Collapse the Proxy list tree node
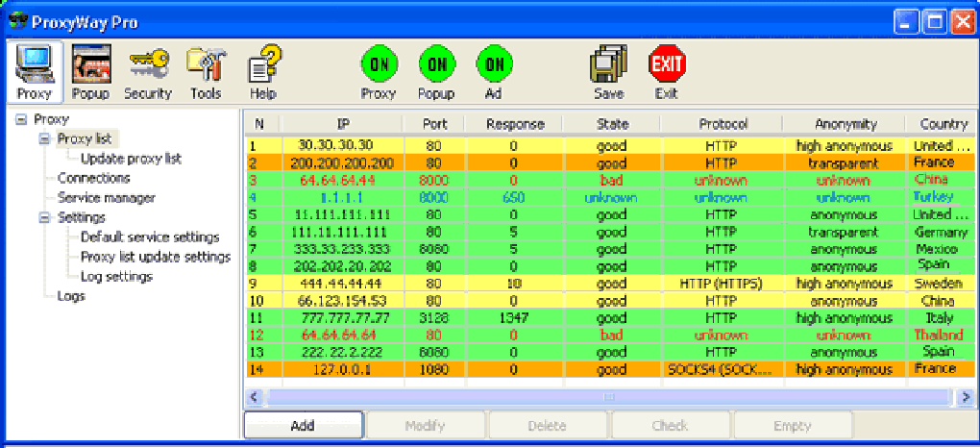 [x=44, y=138]
